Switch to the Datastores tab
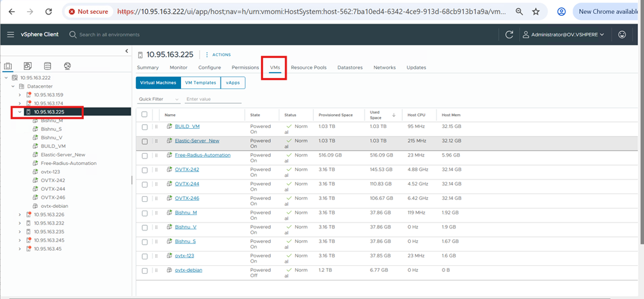 pyautogui.click(x=349, y=67)
